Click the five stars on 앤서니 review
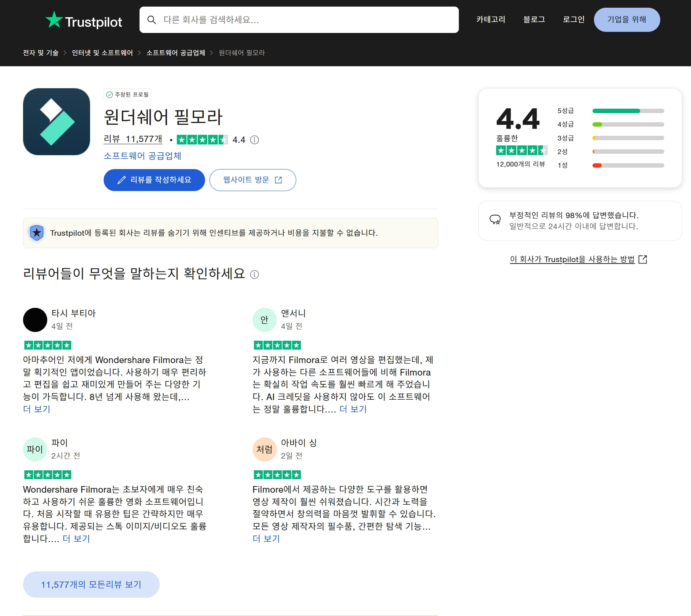691x616 pixels. coord(278,345)
